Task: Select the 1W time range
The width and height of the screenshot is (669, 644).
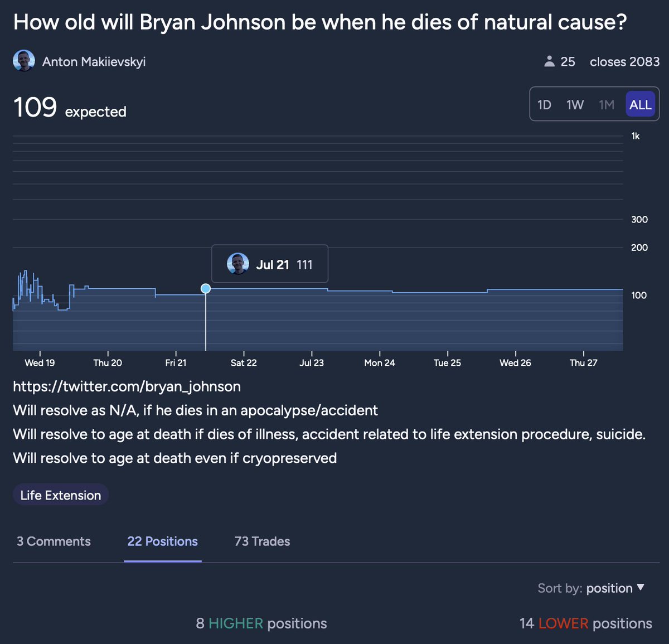Action: 575,105
